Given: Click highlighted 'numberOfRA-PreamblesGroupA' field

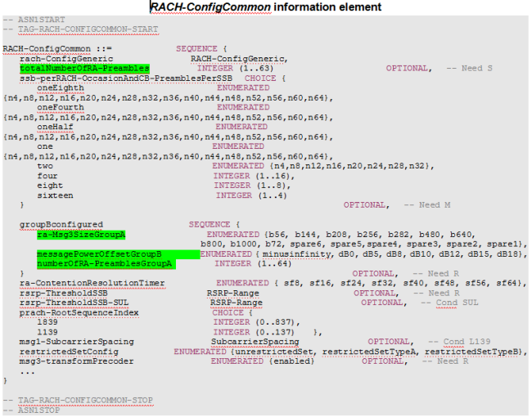Looking at the screenshot, I should [106, 264].
